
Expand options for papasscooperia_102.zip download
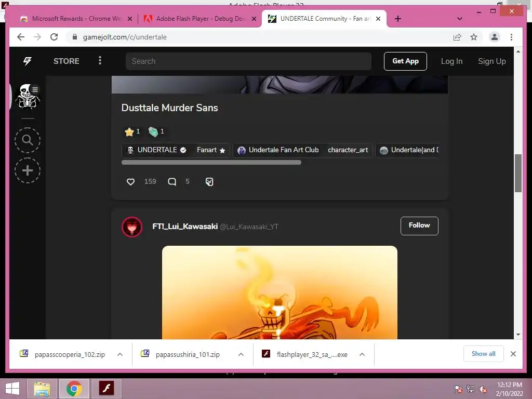tap(120, 354)
